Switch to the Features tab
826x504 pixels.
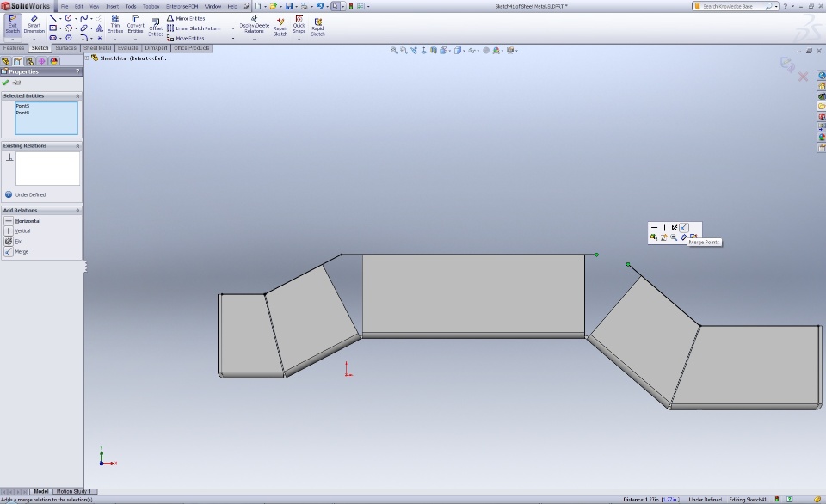(x=14, y=48)
